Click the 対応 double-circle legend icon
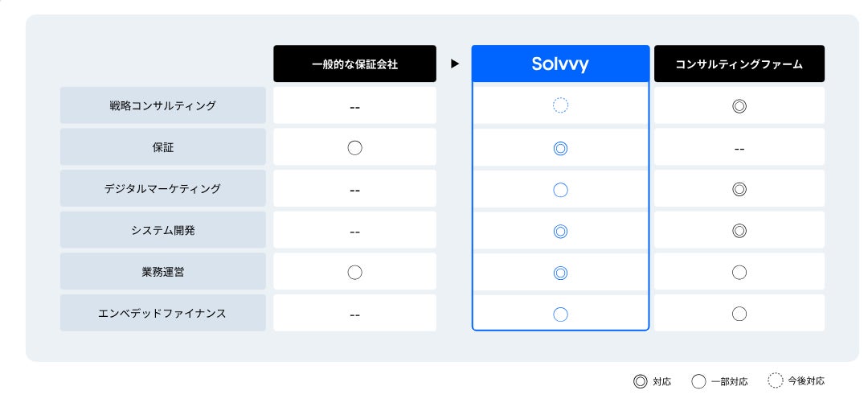Screen dimensions: 868x411 pos(640,381)
